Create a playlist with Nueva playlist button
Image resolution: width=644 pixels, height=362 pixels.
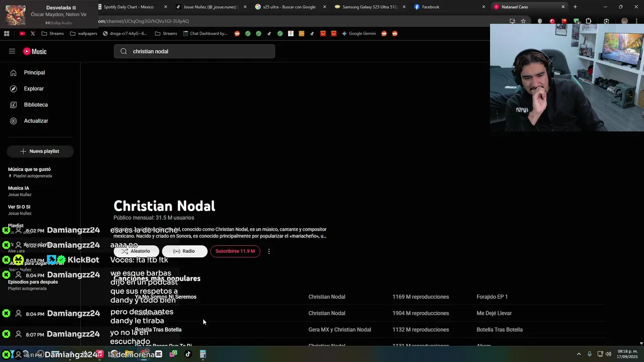pyautogui.click(x=40, y=151)
